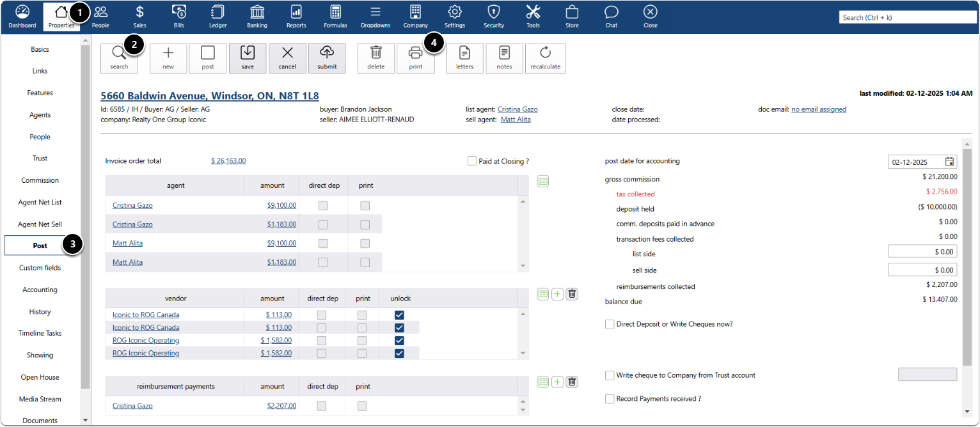Click the search toolbar button
The height and width of the screenshot is (427, 980).
point(119,58)
